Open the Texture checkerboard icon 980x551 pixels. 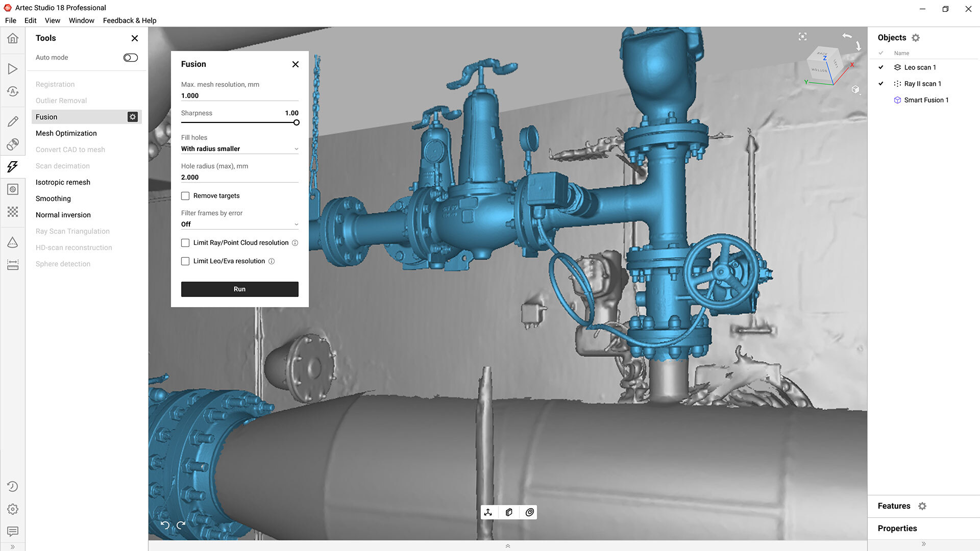tap(13, 212)
